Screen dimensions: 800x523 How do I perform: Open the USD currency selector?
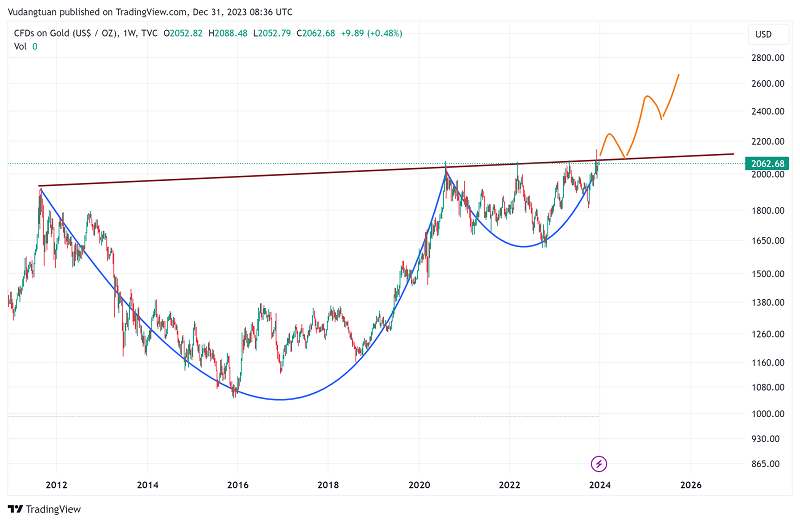tap(762, 35)
